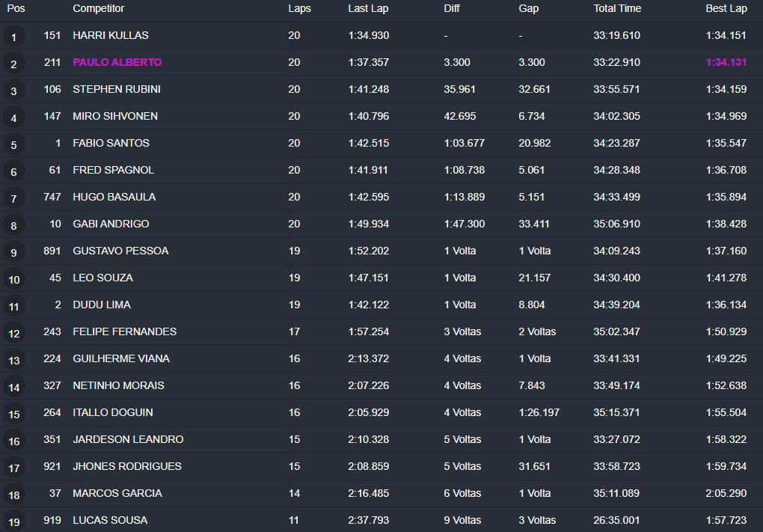Select the position 19 badge
The image size is (763, 532).
(13, 522)
